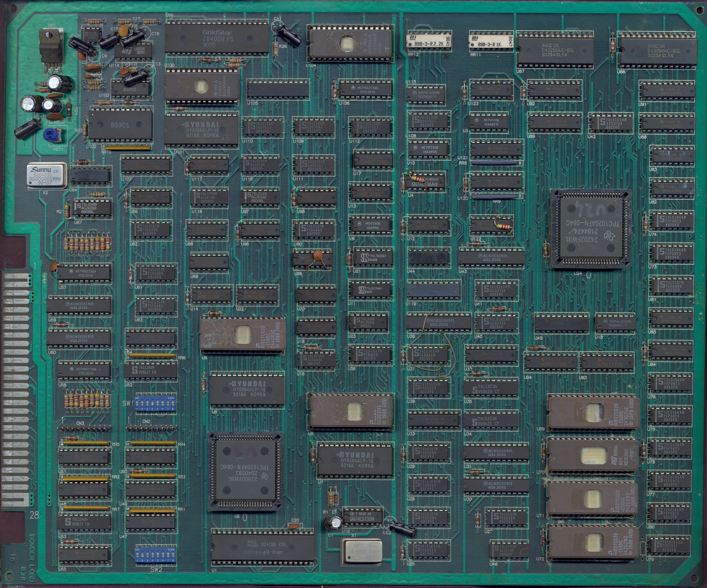Click the CN3 pin header connector
This screenshot has height=588, width=707.
click(x=84, y=428)
